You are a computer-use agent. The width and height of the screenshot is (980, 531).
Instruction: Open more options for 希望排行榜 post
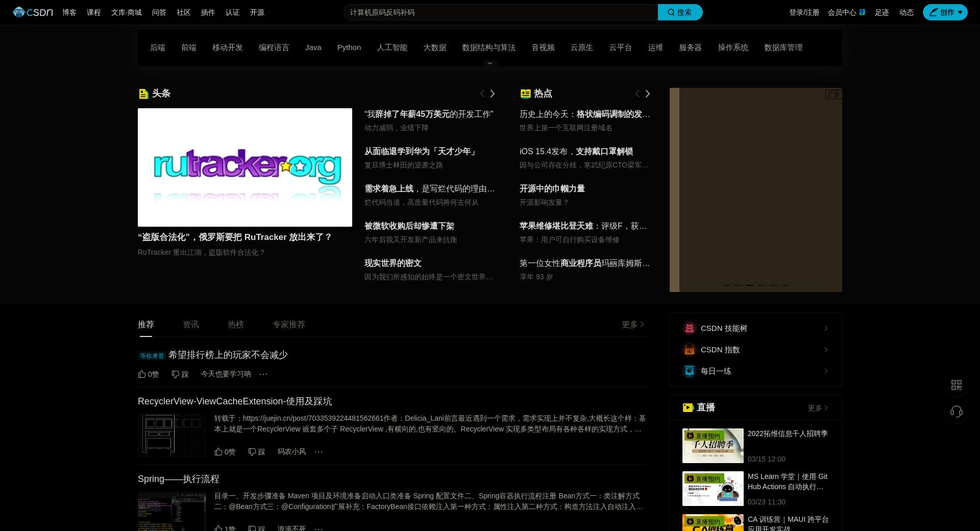click(x=263, y=374)
